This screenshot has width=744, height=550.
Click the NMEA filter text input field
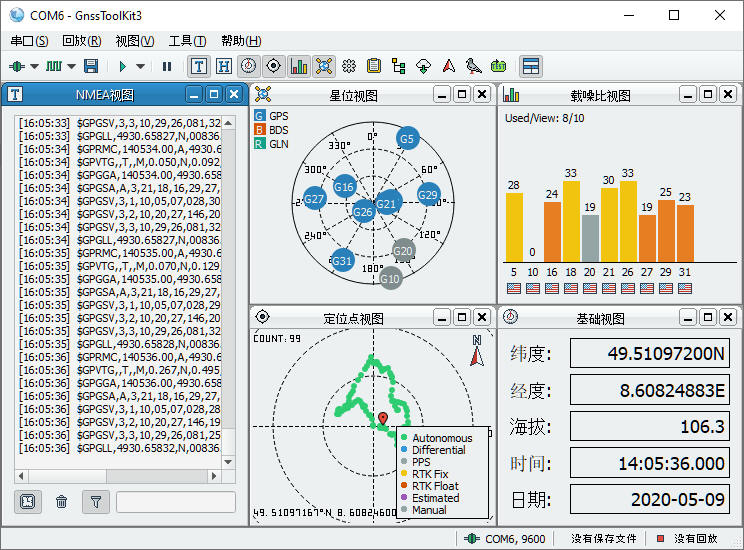pyautogui.click(x=176, y=502)
